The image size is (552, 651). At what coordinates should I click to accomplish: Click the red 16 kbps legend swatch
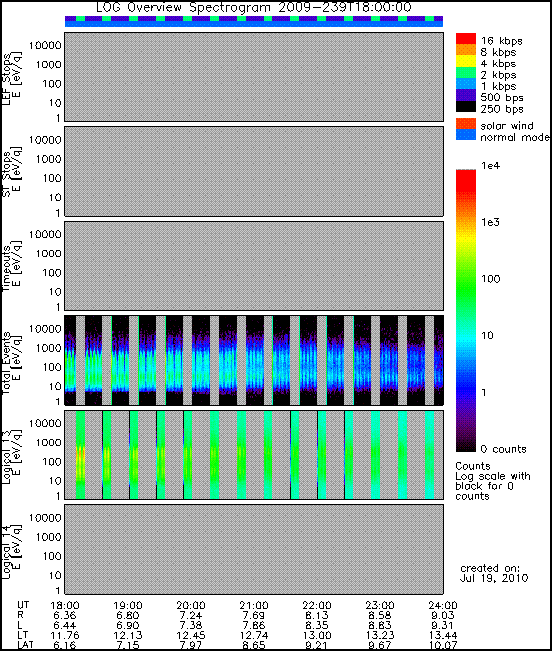point(466,38)
